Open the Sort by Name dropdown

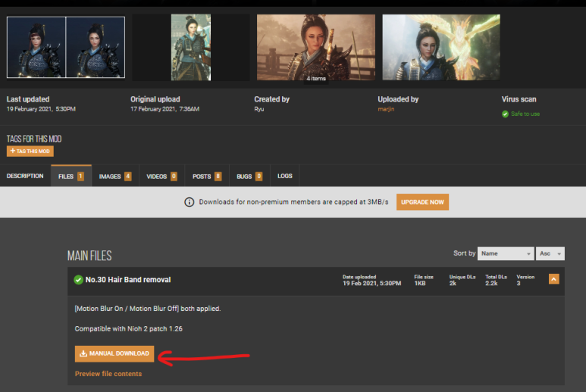506,253
